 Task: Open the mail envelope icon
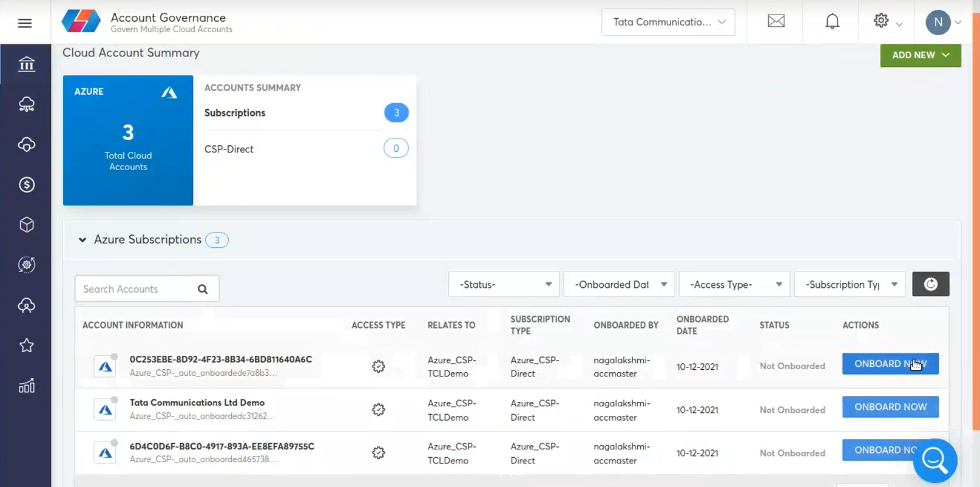pyautogui.click(x=776, y=21)
